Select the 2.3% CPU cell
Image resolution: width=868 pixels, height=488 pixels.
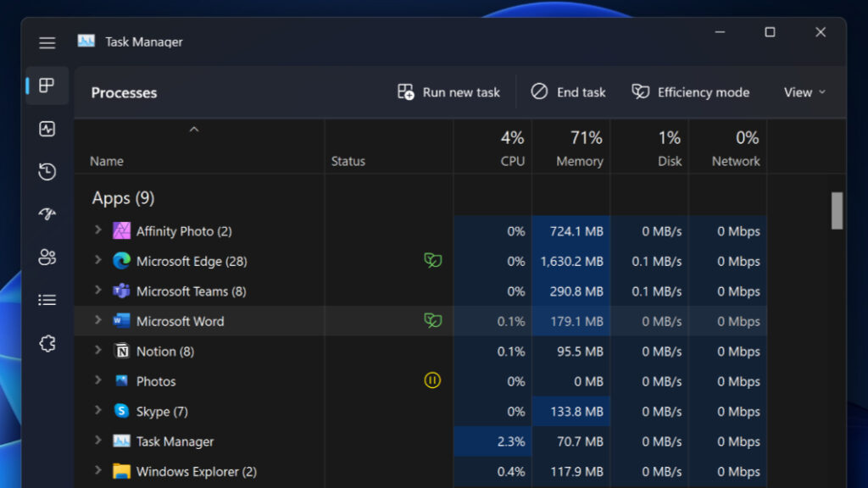pos(492,441)
